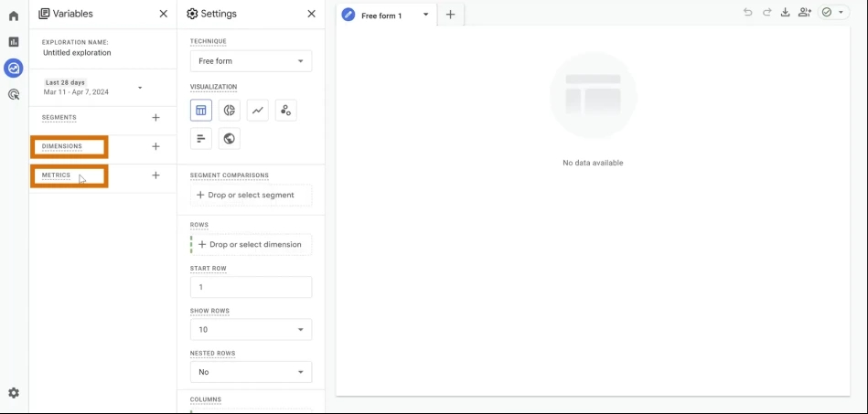Select the Table visualization

[201, 111]
